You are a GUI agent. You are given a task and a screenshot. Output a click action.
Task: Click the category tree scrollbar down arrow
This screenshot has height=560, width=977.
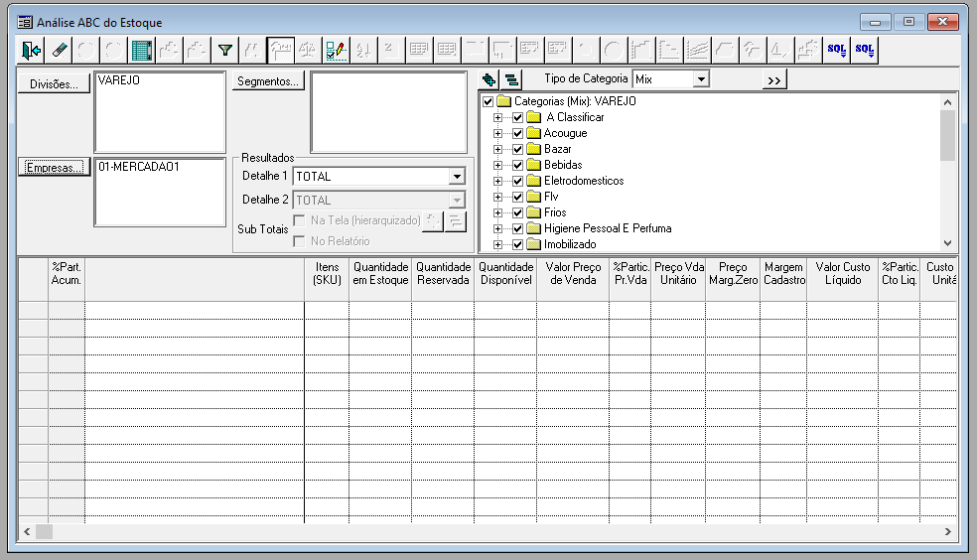948,243
